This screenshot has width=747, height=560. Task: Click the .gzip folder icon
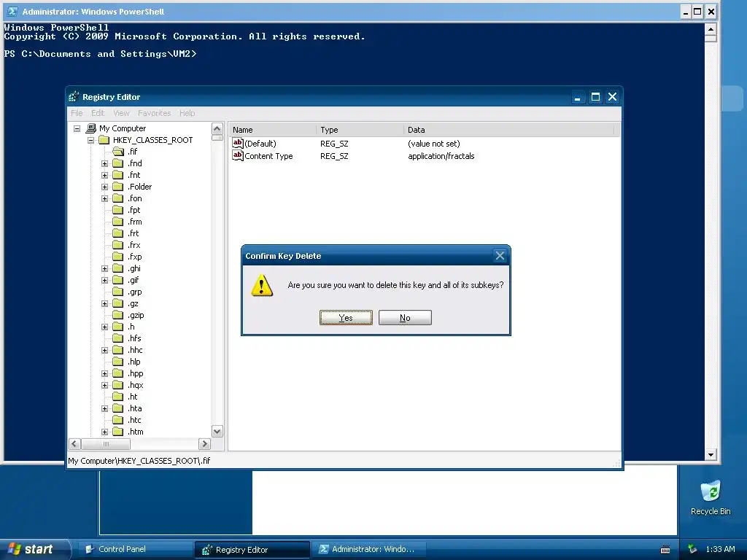click(117, 315)
